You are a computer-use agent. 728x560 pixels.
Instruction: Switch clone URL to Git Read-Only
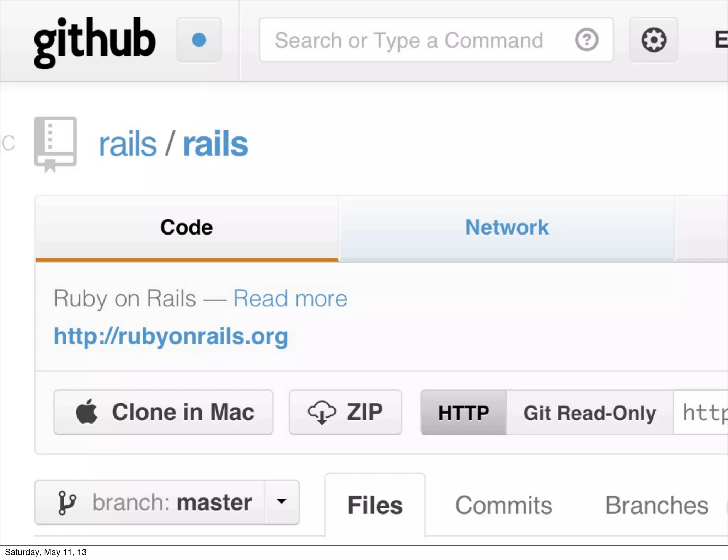[589, 413]
